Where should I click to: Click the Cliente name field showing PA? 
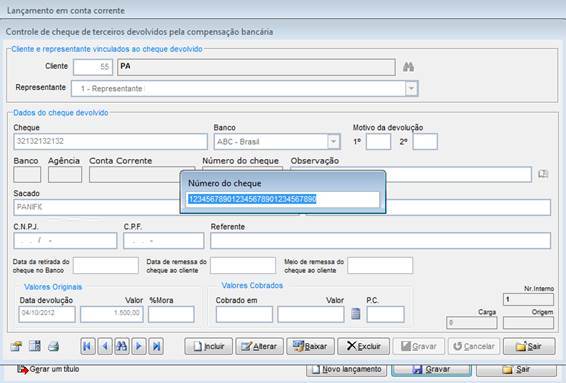click(x=256, y=67)
